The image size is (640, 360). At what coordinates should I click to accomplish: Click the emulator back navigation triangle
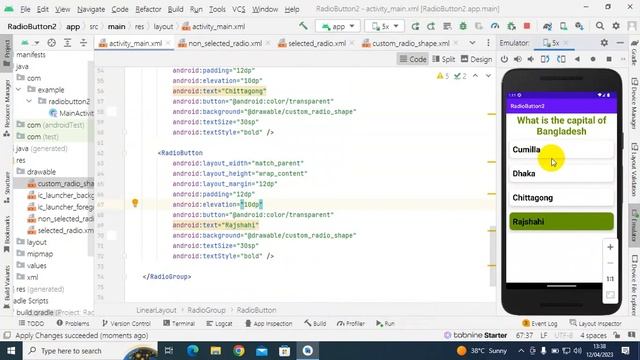pyautogui.click(x=577, y=59)
